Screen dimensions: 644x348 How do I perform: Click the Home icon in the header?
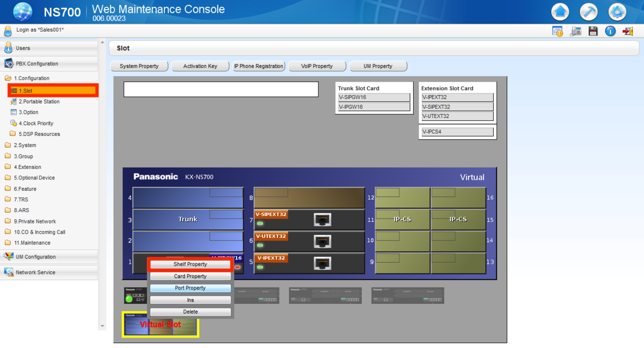[560, 11]
